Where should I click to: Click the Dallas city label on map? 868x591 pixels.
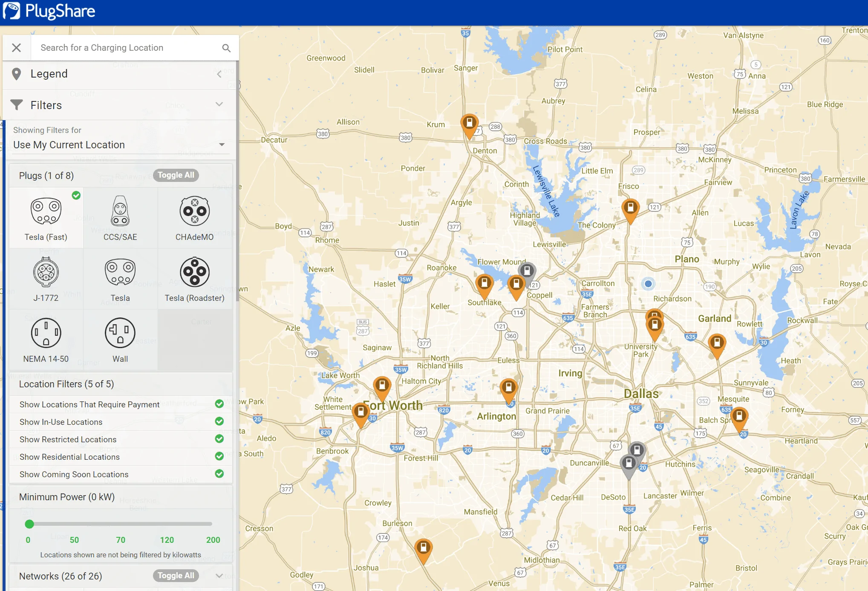[641, 393]
